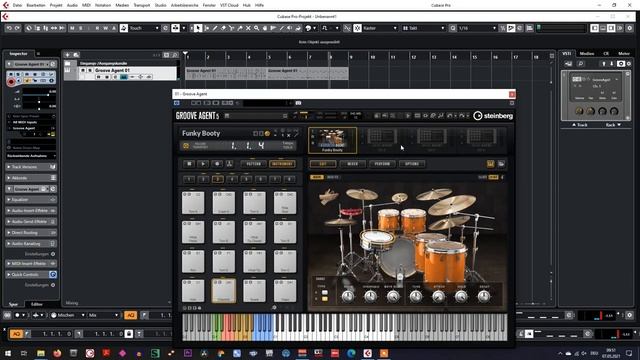This screenshot has height=360, width=640.
Task: Open the Hilfe menu
Action: pos(259,5)
